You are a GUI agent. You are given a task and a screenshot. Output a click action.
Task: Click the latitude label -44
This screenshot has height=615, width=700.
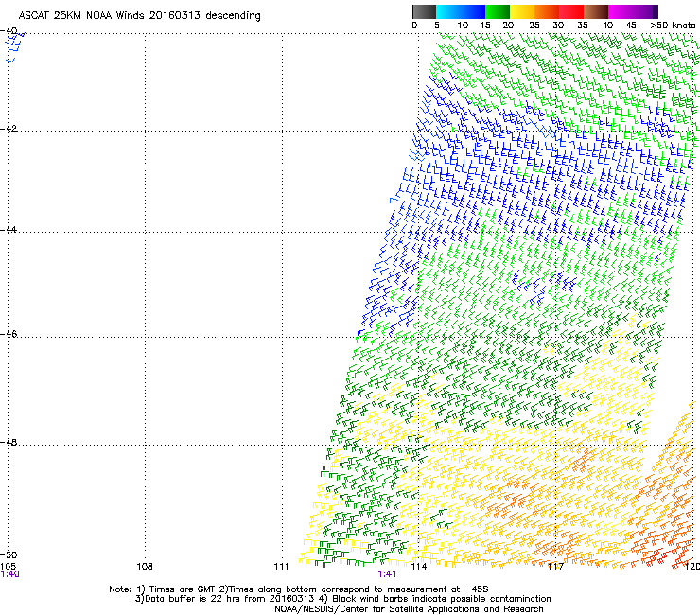[9, 230]
